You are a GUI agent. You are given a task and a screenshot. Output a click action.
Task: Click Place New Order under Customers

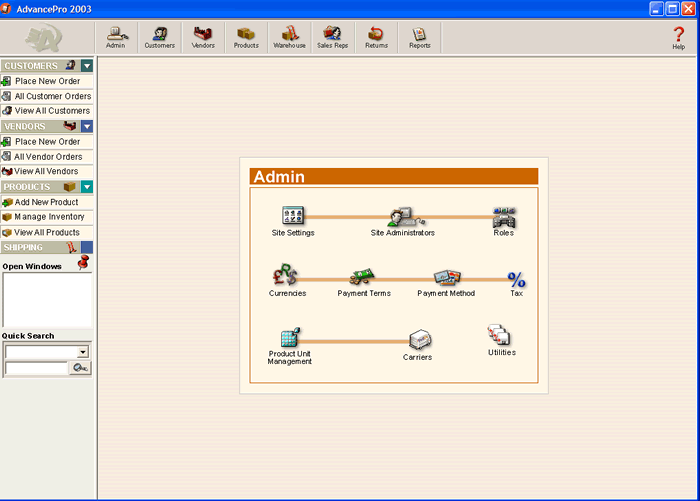tap(46, 81)
